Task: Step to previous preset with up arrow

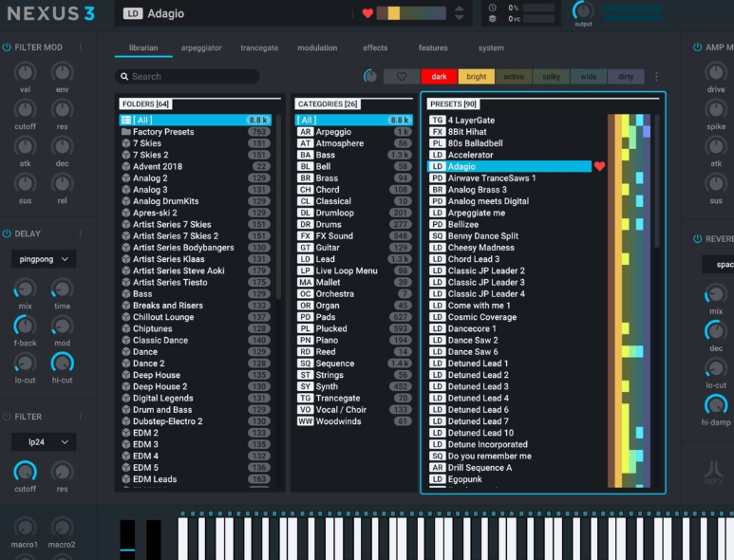Action: [460, 9]
